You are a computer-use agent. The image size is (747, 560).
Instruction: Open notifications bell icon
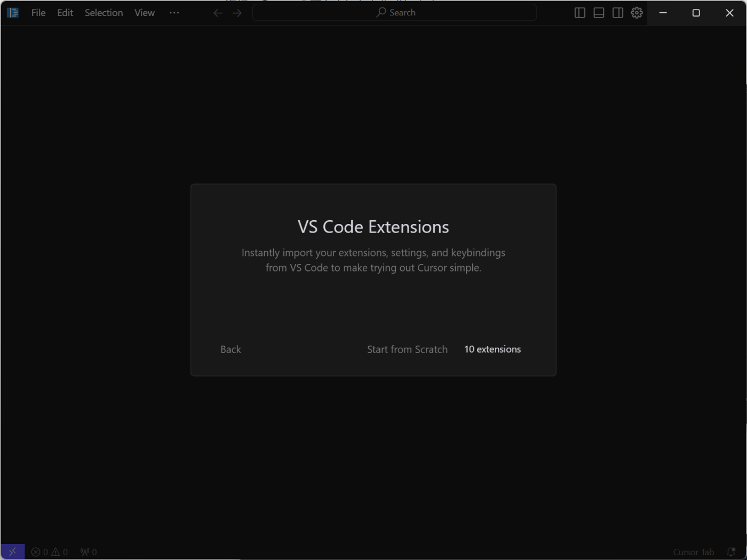(x=731, y=552)
